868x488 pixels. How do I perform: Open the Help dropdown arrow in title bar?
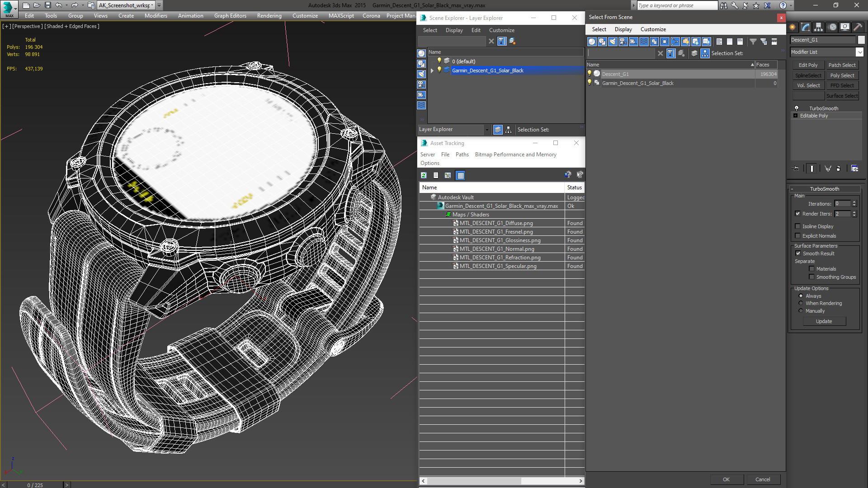(791, 5)
